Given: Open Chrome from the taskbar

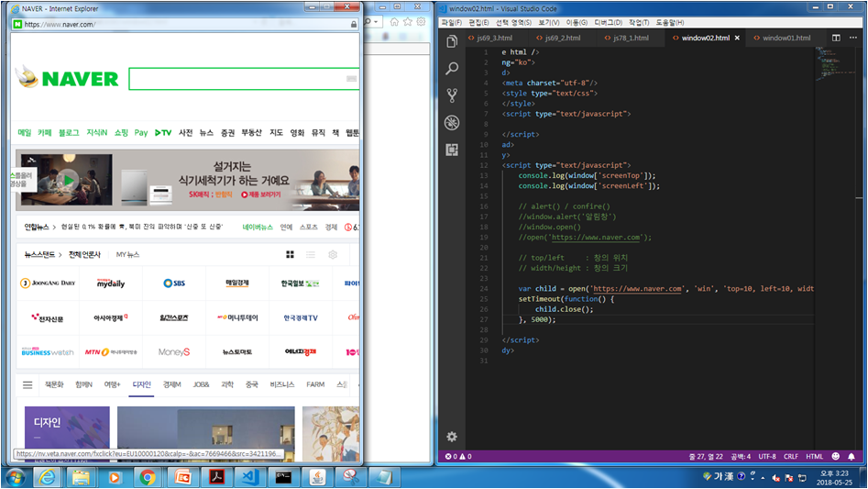Looking at the screenshot, I should click(x=148, y=477).
